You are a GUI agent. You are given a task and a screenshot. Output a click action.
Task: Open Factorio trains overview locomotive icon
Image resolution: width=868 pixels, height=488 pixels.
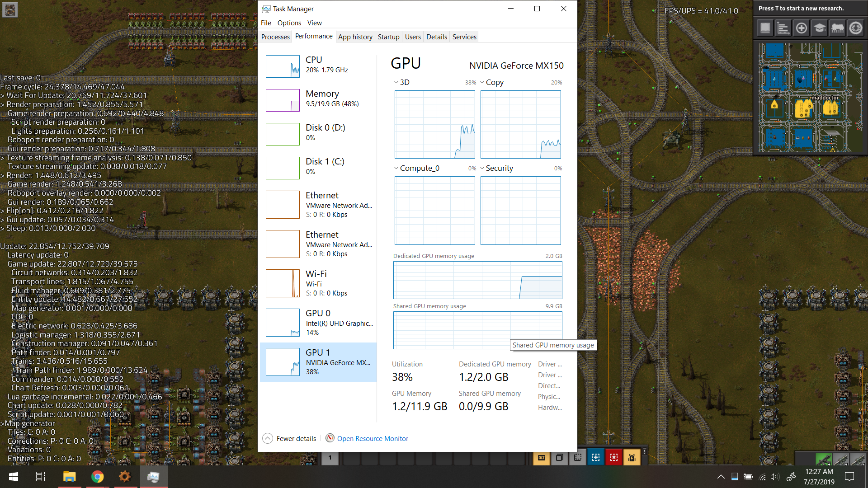(x=838, y=28)
